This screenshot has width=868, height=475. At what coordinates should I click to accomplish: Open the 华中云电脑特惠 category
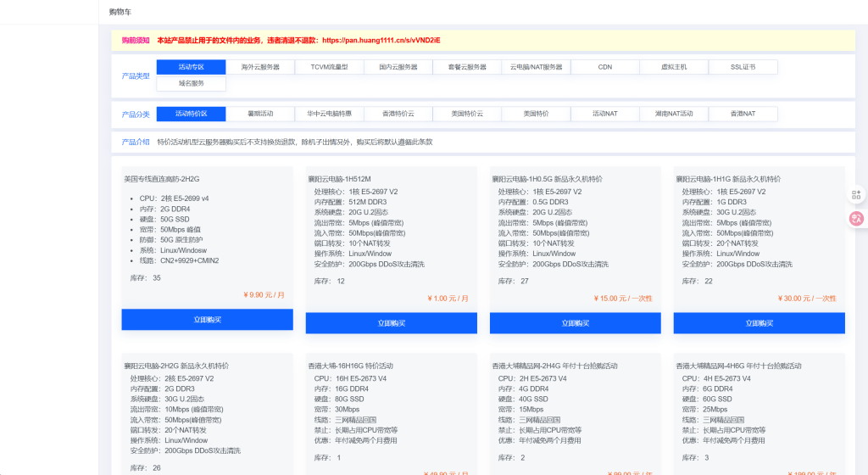[330, 114]
